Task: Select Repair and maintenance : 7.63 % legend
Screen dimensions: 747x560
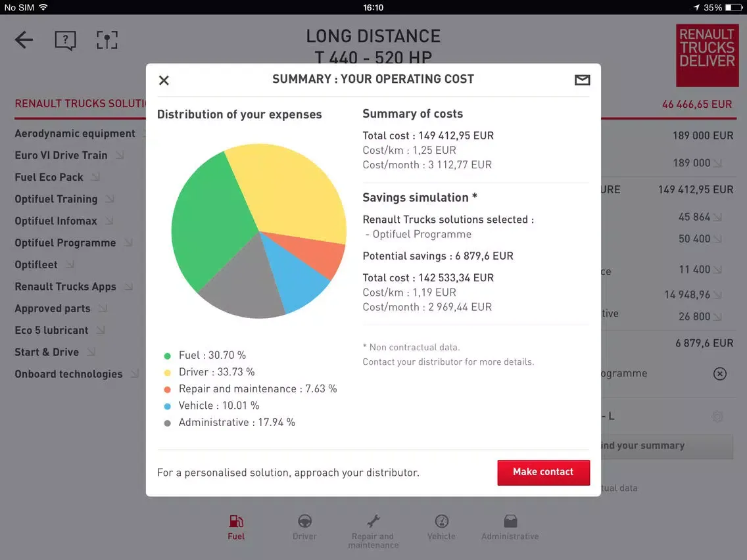Action: [250, 389]
